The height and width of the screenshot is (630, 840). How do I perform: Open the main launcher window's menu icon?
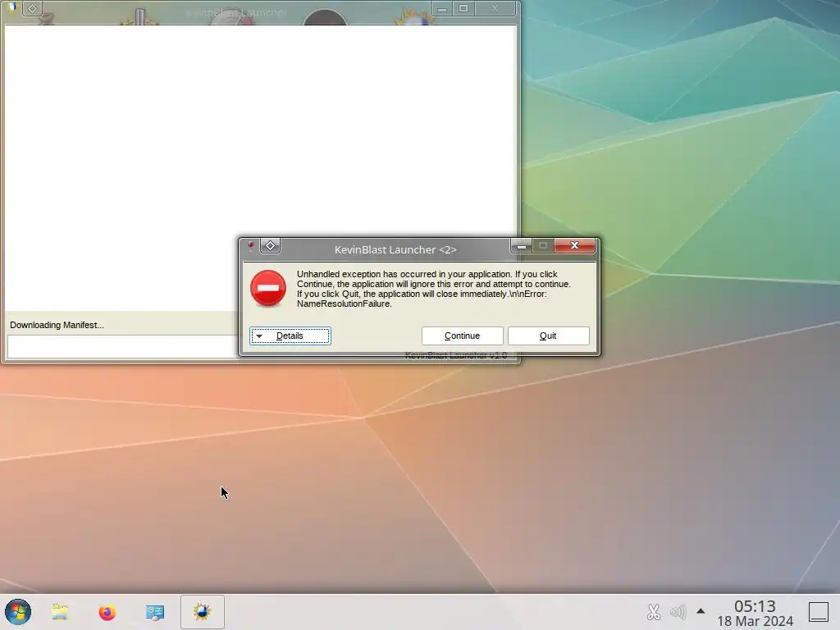pos(33,8)
